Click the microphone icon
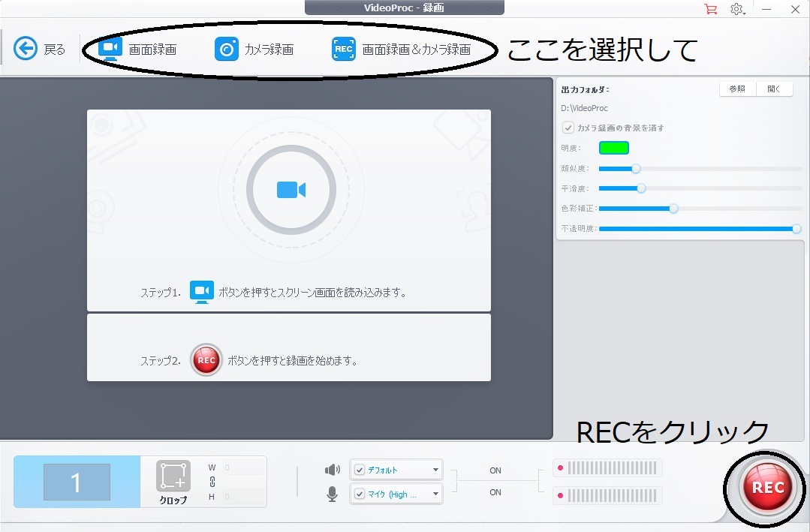Viewport: 810px width, 532px height. 332,494
